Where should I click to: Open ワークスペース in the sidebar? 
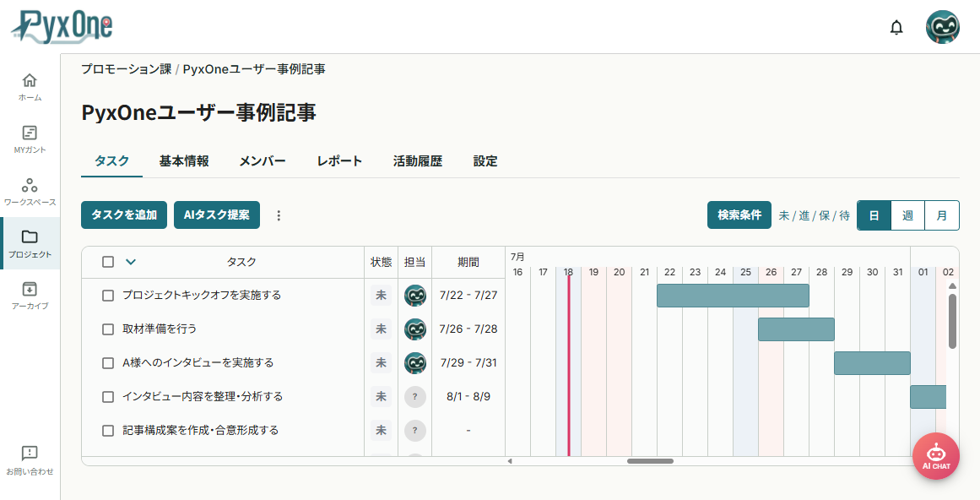point(30,192)
